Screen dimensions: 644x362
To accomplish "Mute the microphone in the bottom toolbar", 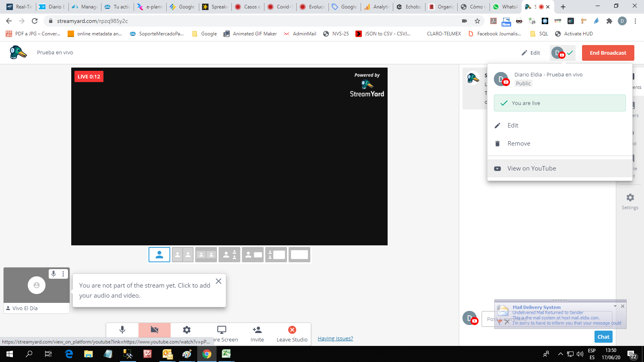I will [122, 330].
